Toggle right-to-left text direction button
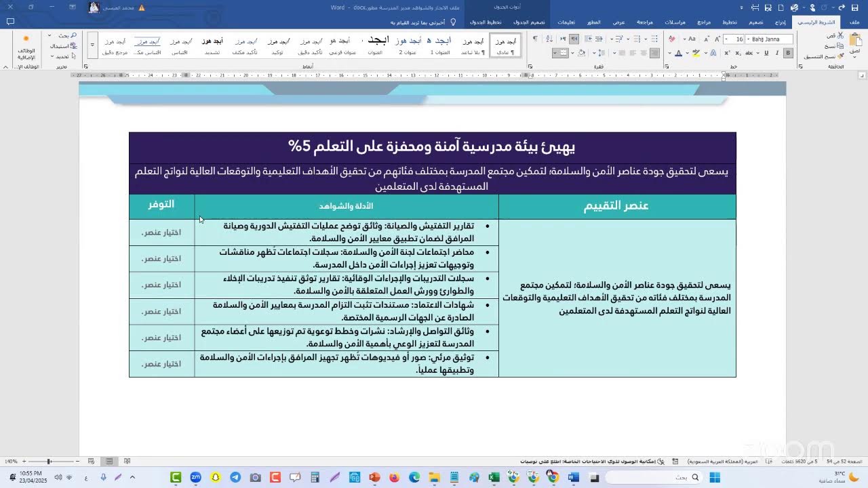This screenshot has height=488, width=868. click(574, 39)
